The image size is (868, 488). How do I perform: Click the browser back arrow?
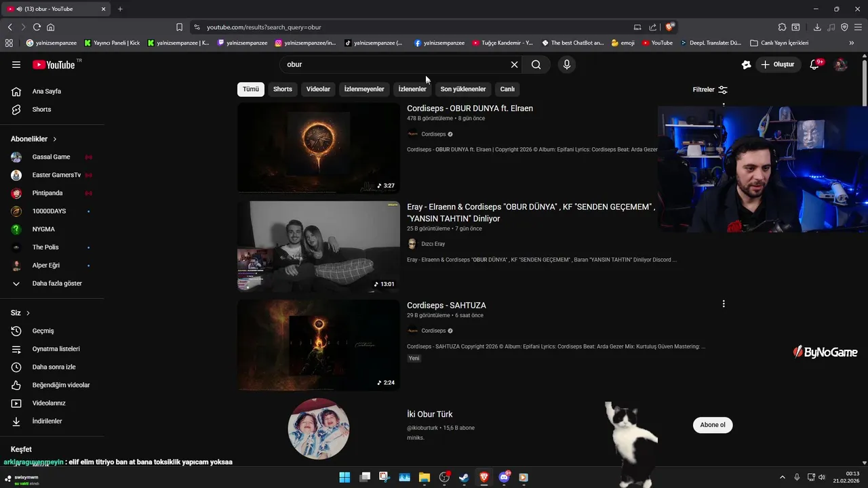pos(9,27)
